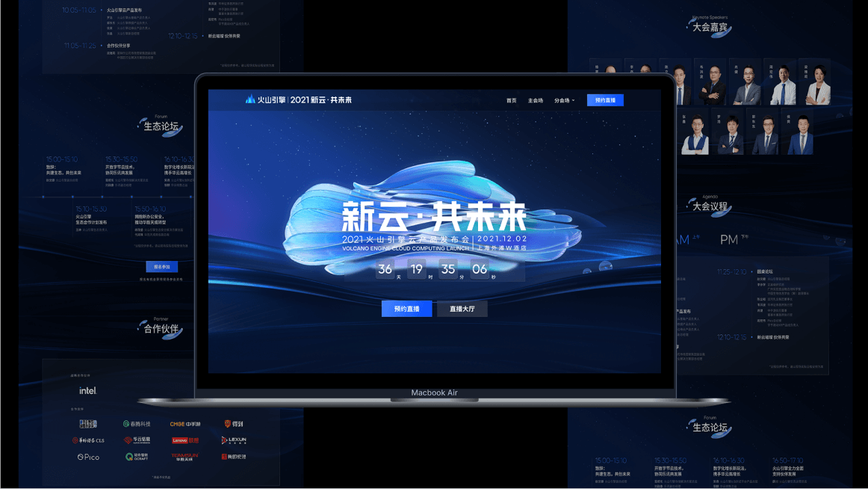
Task: Click the Intel partner logo
Action: [88, 390]
